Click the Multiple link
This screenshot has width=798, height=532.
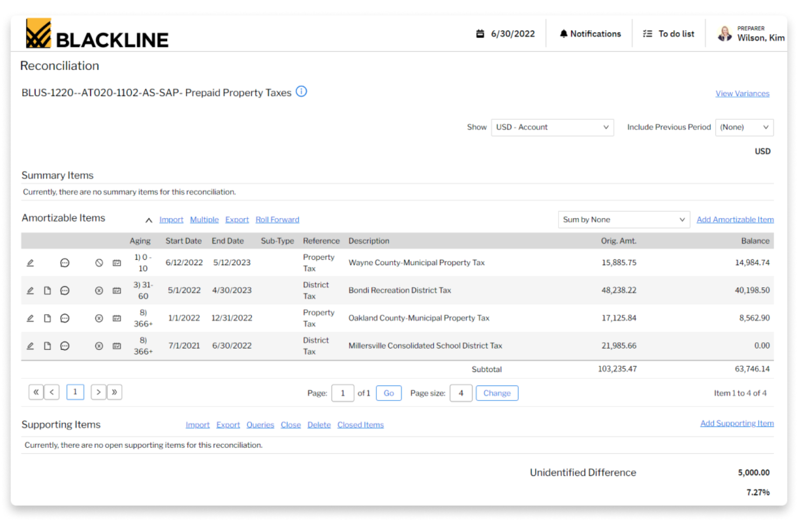(x=204, y=219)
